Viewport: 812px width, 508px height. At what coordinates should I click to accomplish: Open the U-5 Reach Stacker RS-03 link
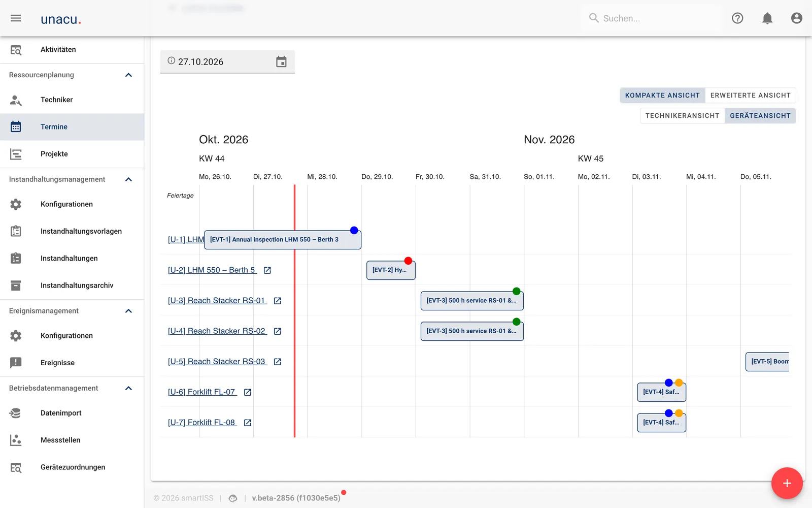click(217, 362)
